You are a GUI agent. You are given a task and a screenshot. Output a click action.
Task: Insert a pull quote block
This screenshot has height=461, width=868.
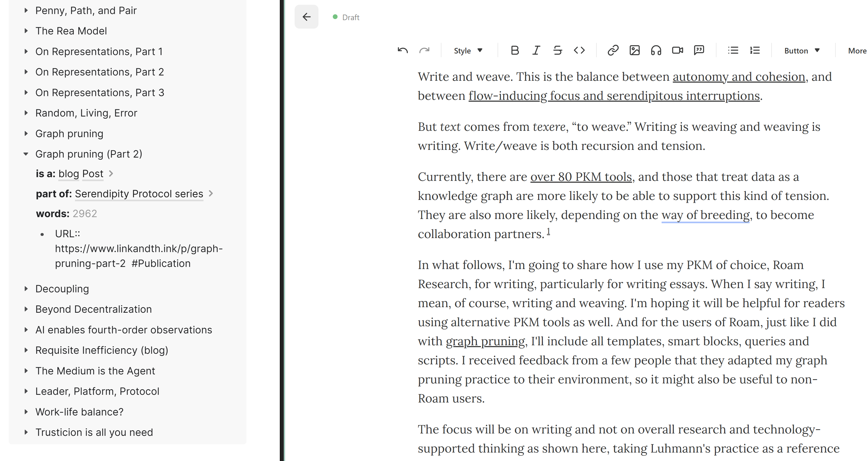699,51
